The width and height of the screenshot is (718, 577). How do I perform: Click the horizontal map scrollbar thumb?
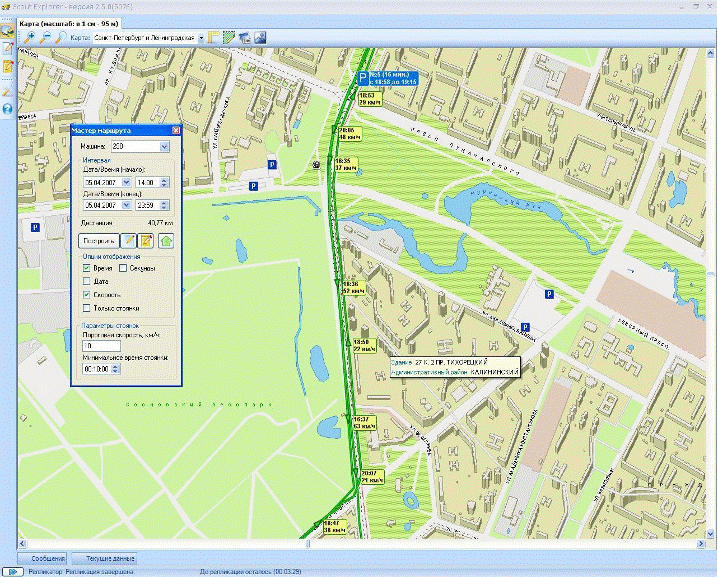pyautogui.click(x=308, y=544)
